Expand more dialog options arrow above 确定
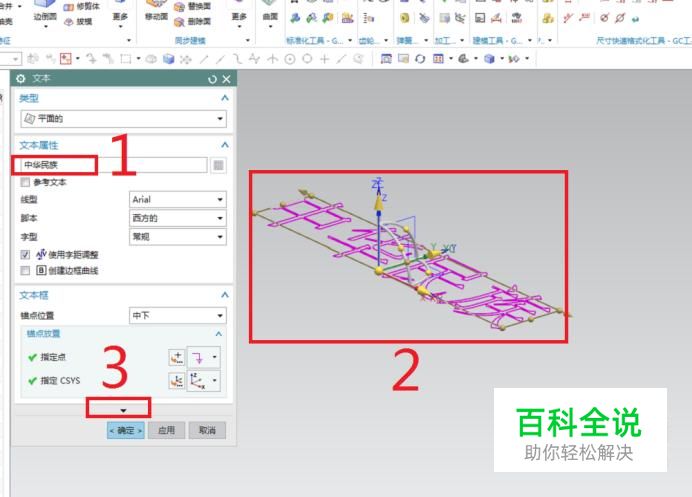The image size is (692, 497). click(123, 410)
